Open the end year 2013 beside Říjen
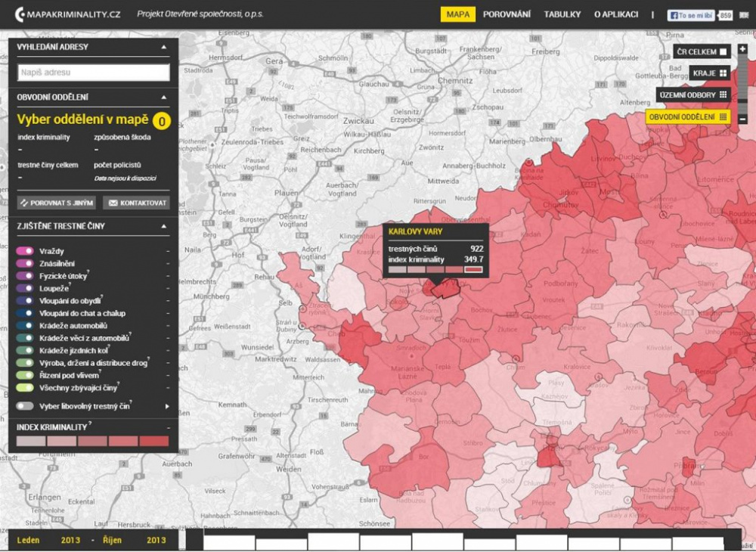 (156, 540)
